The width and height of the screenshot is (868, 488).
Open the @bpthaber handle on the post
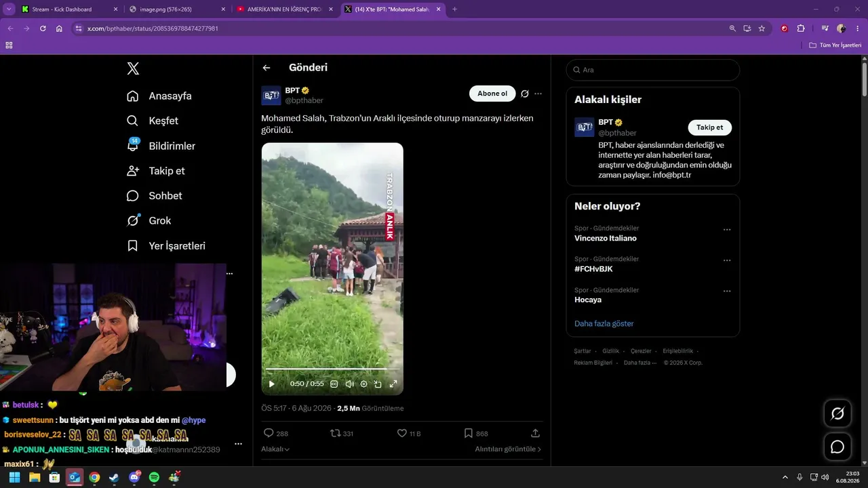[x=304, y=100]
